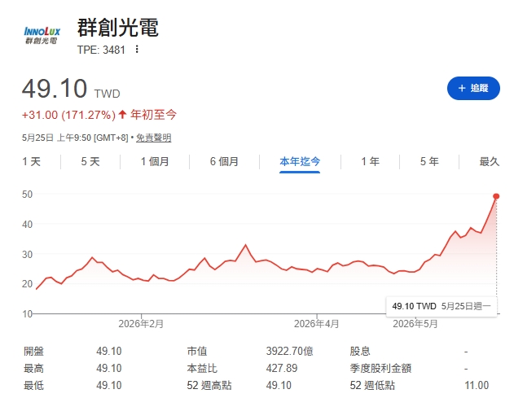This screenshot has height=420, width=514.
Task: Click the 52 週高點 label
Action: (209, 385)
